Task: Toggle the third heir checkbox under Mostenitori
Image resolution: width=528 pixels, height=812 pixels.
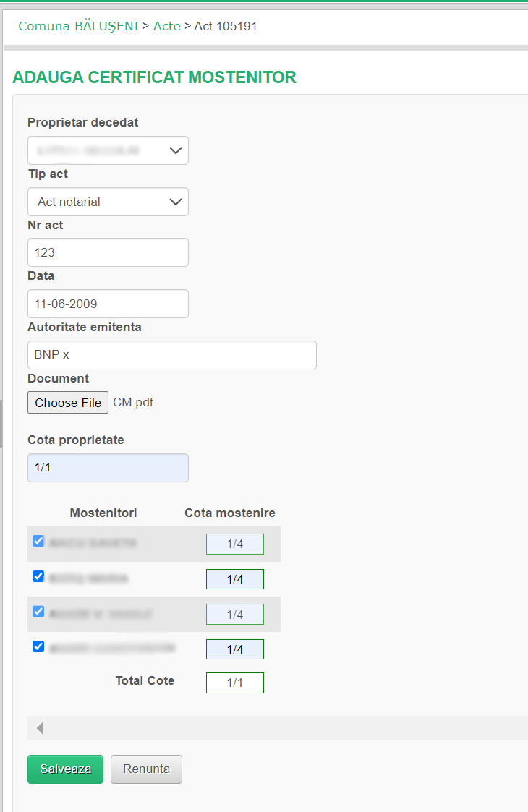Action: click(x=39, y=611)
